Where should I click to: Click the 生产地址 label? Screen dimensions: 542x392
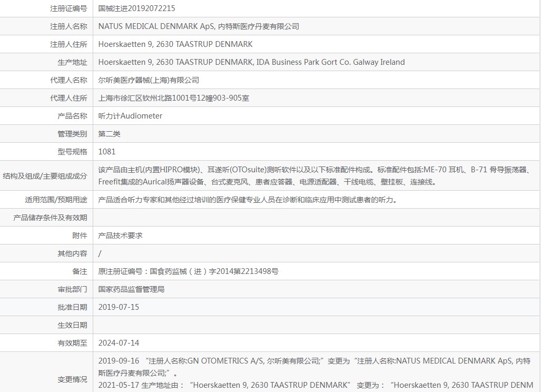click(72, 62)
